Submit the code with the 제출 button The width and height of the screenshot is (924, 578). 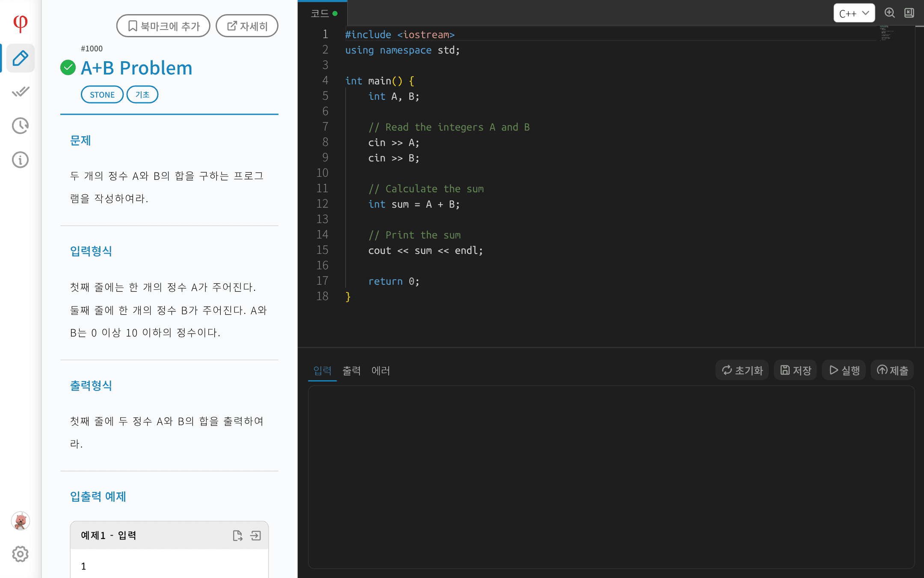point(892,370)
